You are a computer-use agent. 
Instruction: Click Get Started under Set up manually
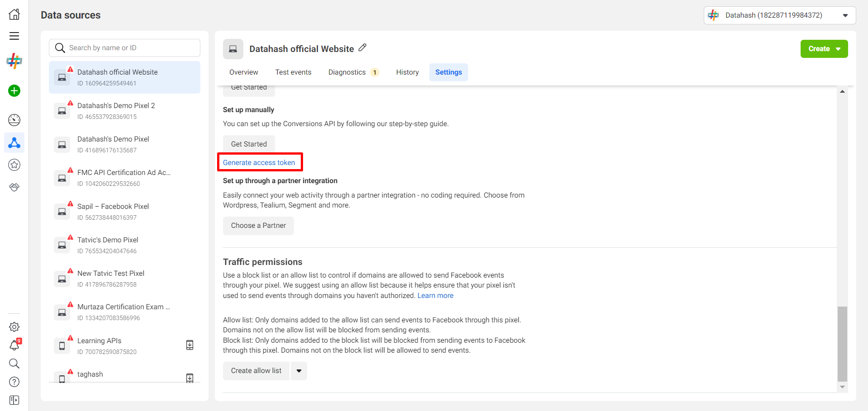point(249,144)
